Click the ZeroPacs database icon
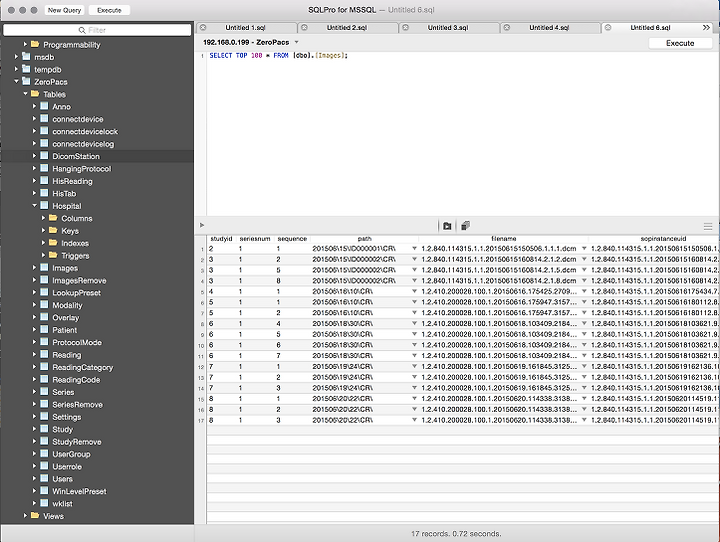This screenshot has width=720, height=542. click(26, 81)
